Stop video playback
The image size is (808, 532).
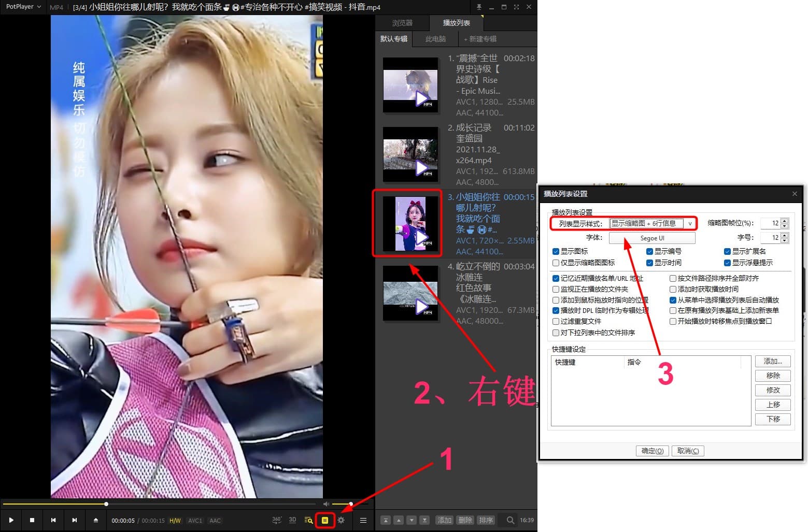[x=32, y=520]
